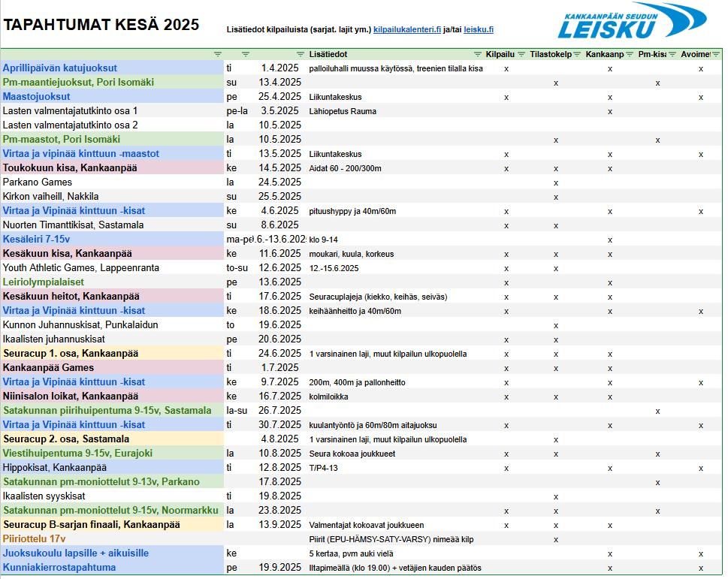This screenshot has height=579, width=728.
Task: Open the Tilastokelp column filter
Action: click(x=577, y=54)
